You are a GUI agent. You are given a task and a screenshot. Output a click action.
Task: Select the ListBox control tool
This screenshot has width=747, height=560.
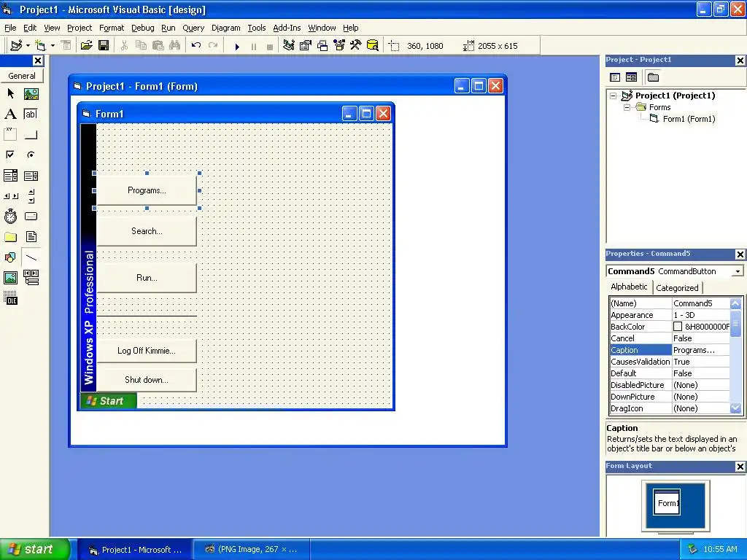(31, 176)
